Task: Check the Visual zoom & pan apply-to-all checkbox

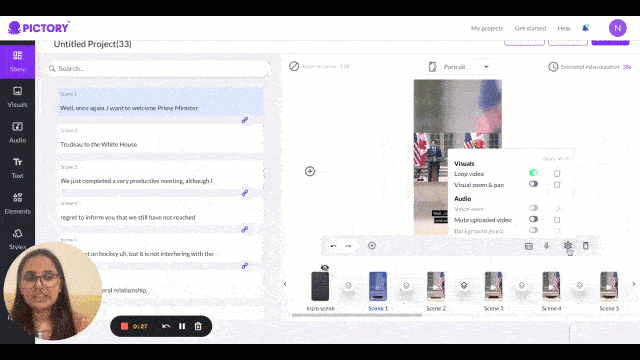Action: pyautogui.click(x=557, y=184)
